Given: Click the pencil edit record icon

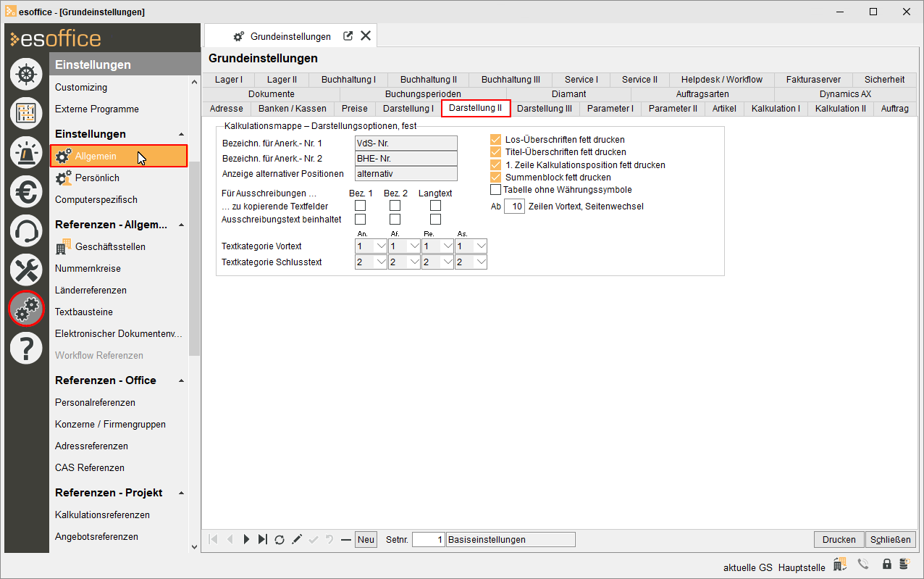Looking at the screenshot, I should 297,540.
